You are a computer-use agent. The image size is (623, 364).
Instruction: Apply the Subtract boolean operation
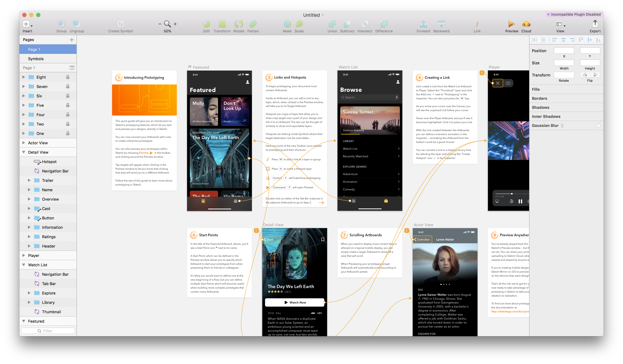point(347,24)
